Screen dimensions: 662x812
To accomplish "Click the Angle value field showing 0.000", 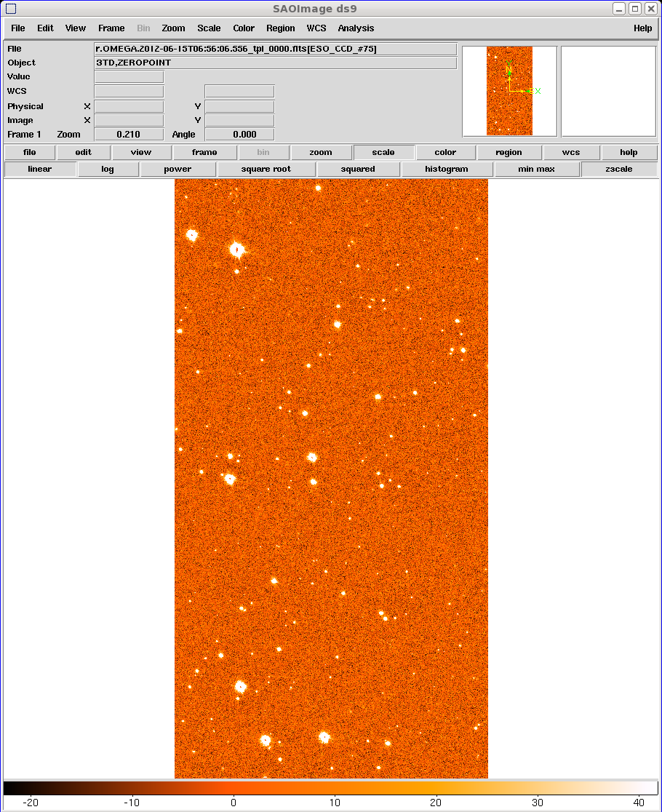I will pyautogui.click(x=239, y=135).
